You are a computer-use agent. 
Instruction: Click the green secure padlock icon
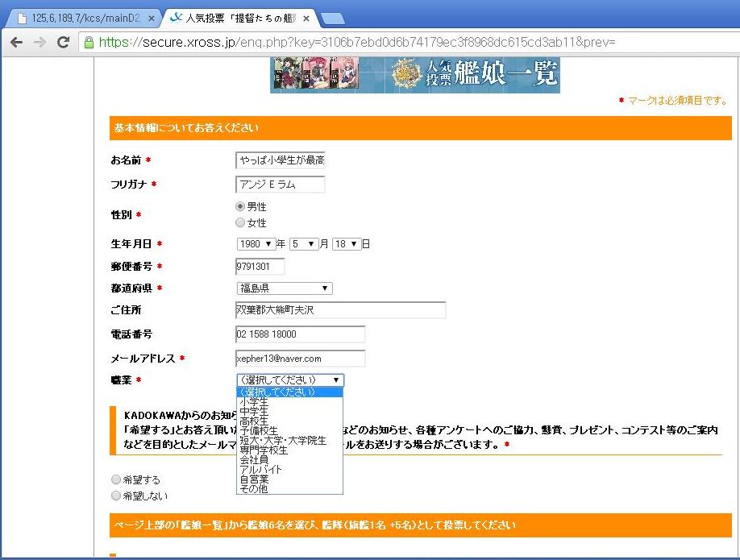tap(89, 43)
